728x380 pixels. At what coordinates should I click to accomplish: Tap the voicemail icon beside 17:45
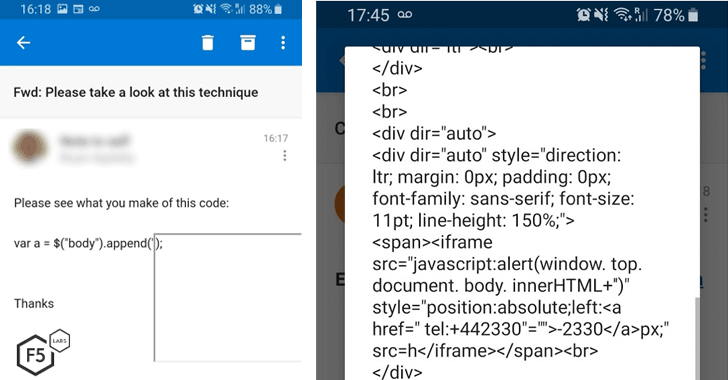405,15
